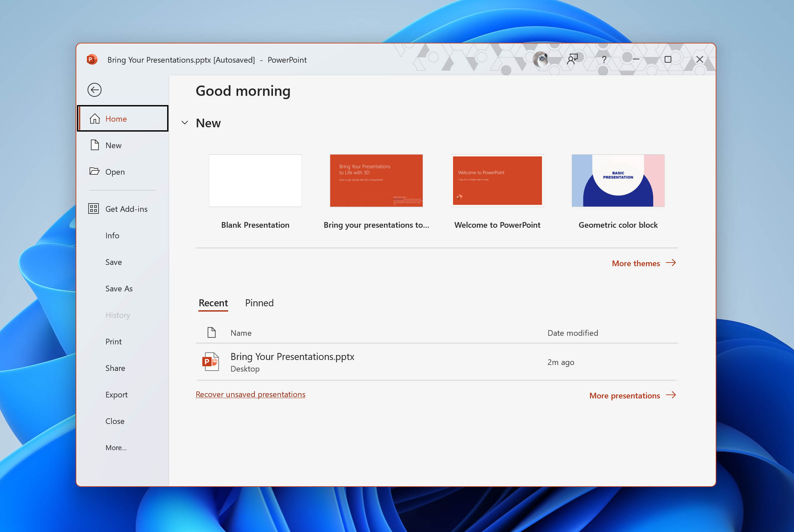This screenshot has height=532, width=794.
Task: Open More themes
Action: coord(636,263)
